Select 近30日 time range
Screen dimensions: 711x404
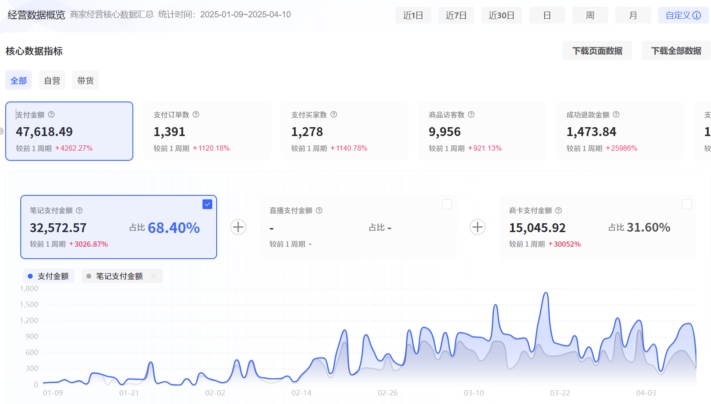[502, 15]
